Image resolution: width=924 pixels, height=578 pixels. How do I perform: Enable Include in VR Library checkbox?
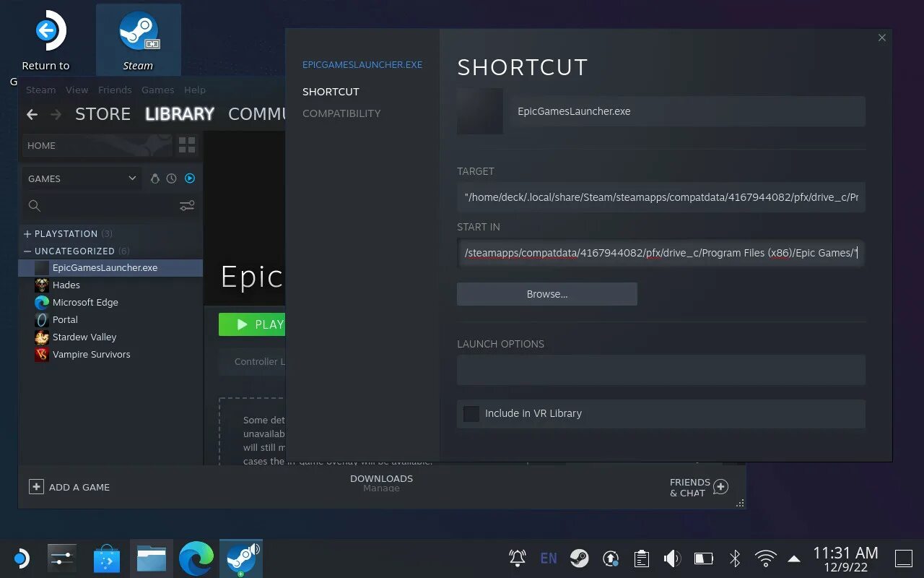[471, 414]
